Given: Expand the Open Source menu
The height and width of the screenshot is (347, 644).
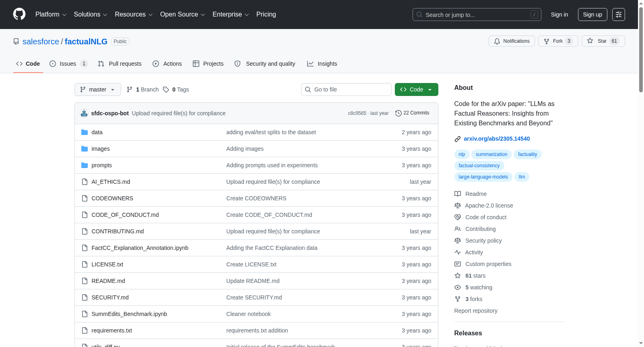Looking at the screenshot, I should [x=183, y=15].
